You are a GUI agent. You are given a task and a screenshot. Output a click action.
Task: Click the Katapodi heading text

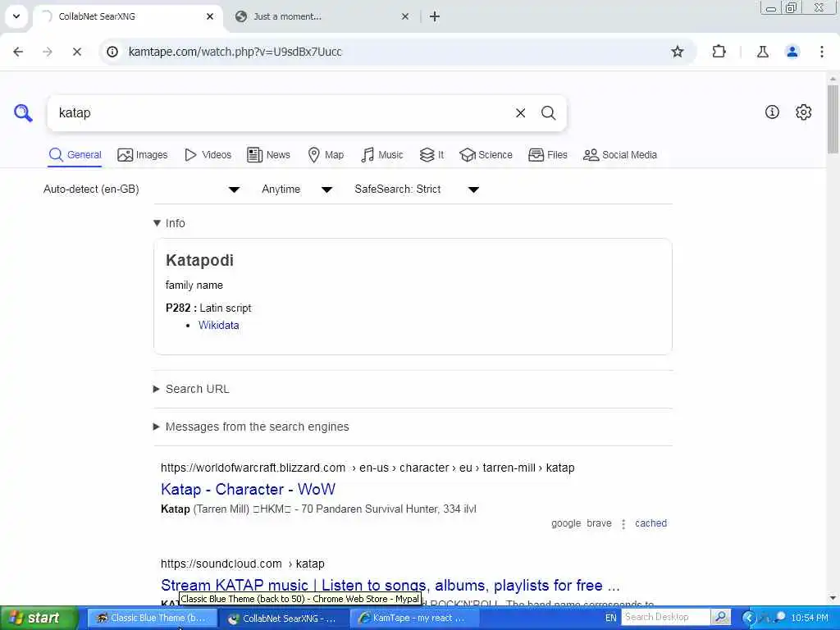199,260
